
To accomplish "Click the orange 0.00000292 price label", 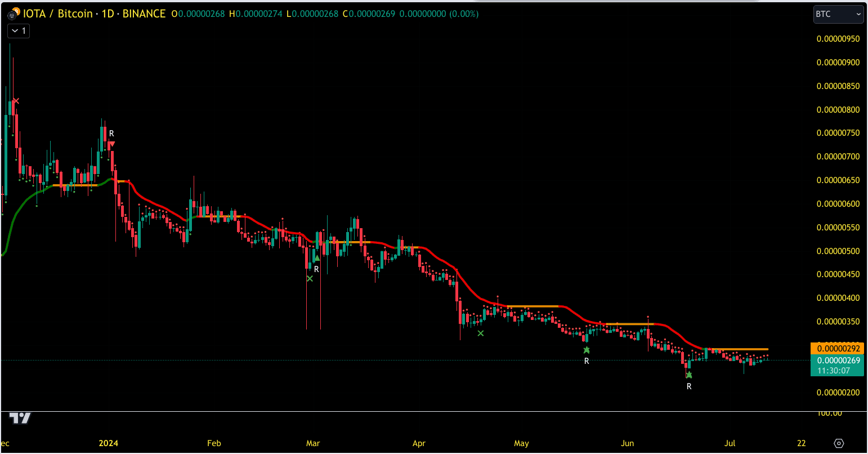I will 837,348.
